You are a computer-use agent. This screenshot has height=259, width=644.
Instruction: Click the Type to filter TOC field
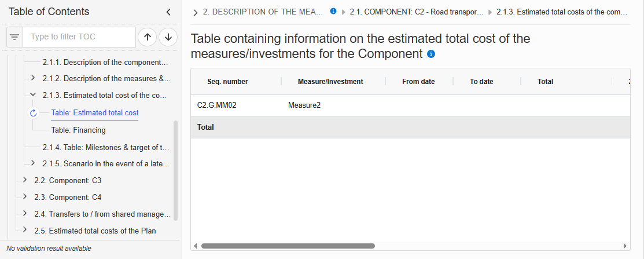[x=79, y=37]
